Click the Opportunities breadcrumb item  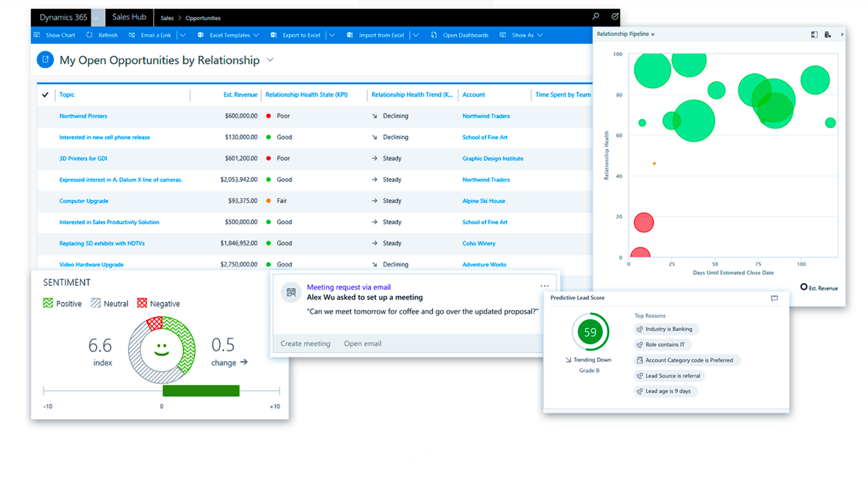(x=203, y=18)
